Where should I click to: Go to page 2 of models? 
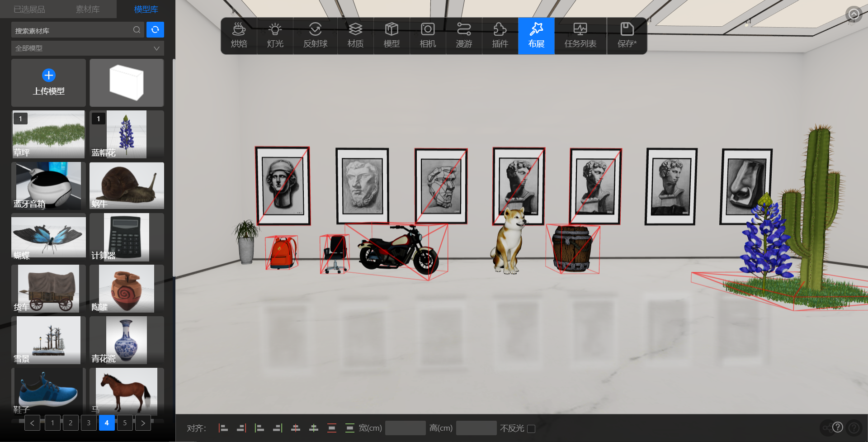click(71, 423)
